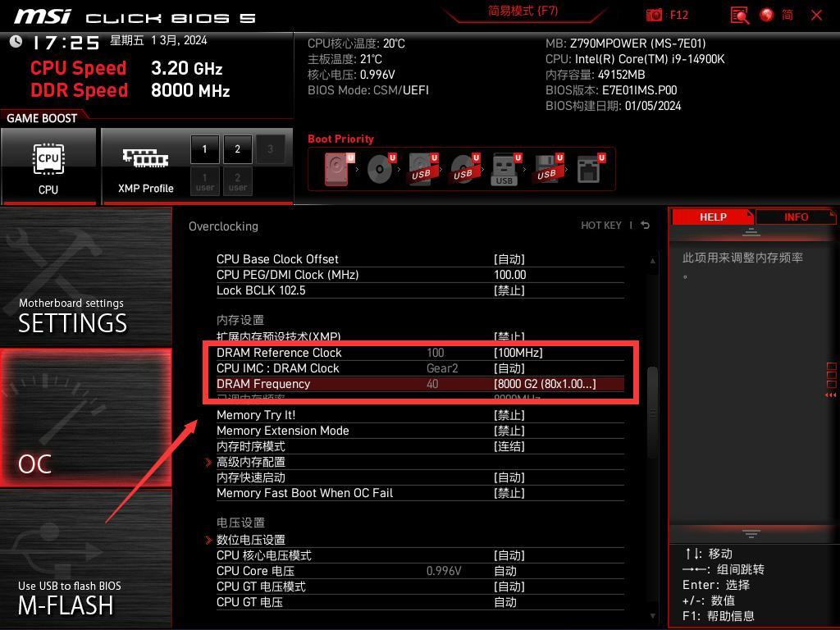Open Motherboard SETTINGS section
This screenshot has width=840, height=630.
pyautogui.click(x=85, y=276)
